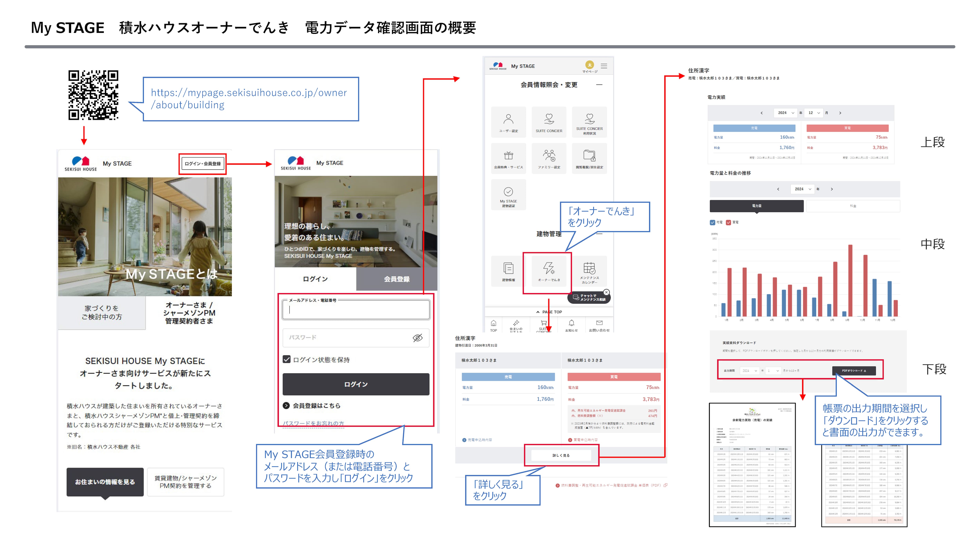
Task: Collapse the 会員情報照会・変更 section
Action: pyautogui.click(x=599, y=85)
